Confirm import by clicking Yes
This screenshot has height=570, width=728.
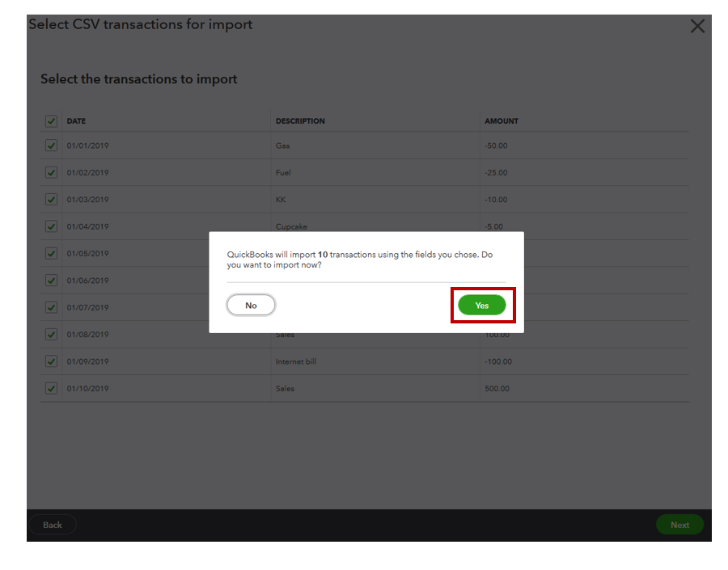[x=481, y=305]
